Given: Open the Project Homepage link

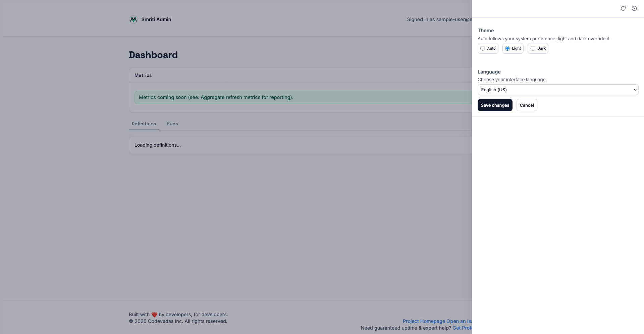Looking at the screenshot, I should tap(424, 321).
